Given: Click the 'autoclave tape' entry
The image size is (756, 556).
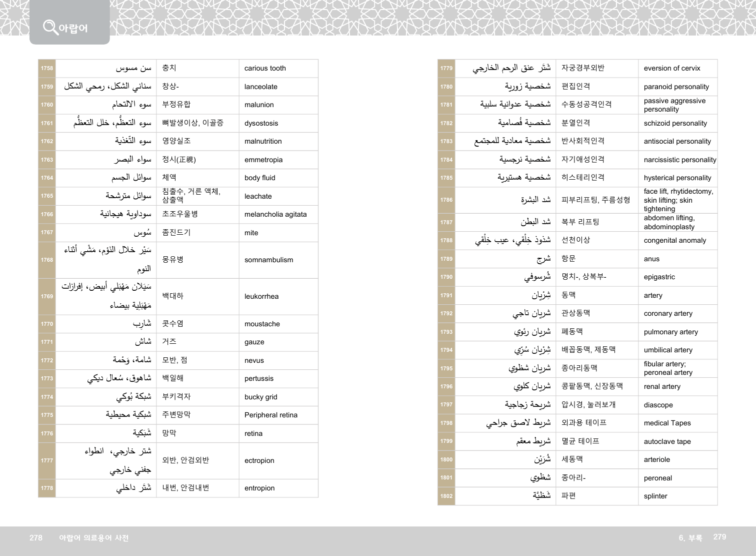Looking at the screenshot, I should [667, 442].
